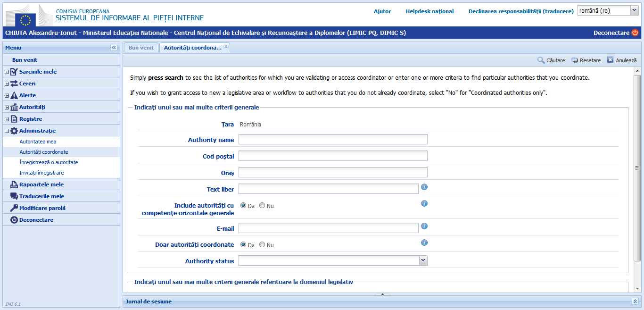Screen dimensions: 644x310
Task: Collapse the Meniu side panel with double-arrow icon
Action: point(114,48)
